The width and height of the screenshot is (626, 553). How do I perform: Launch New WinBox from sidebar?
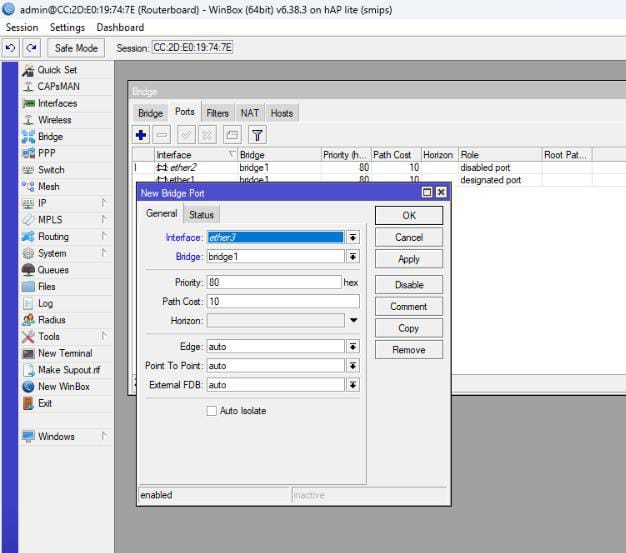pyautogui.click(x=66, y=387)
